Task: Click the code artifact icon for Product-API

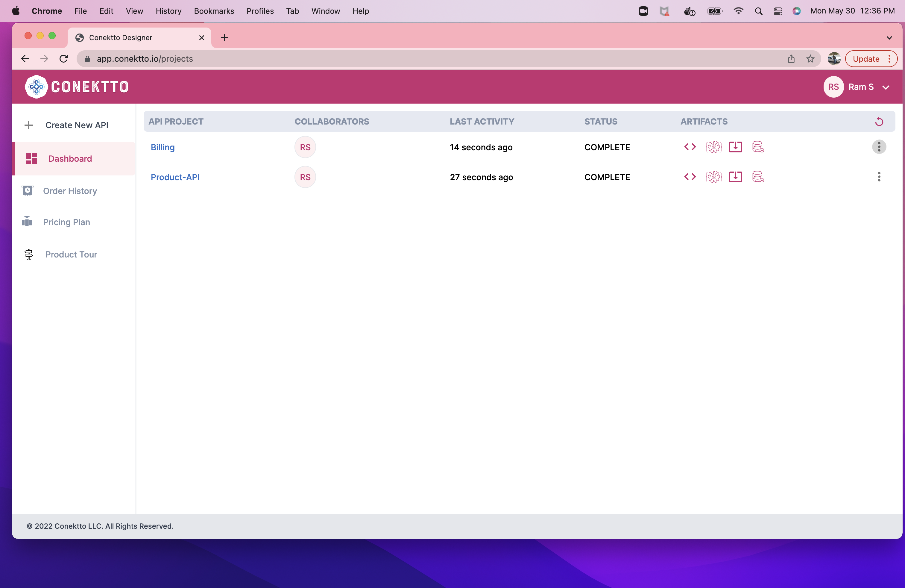Action: pos(690,177)
